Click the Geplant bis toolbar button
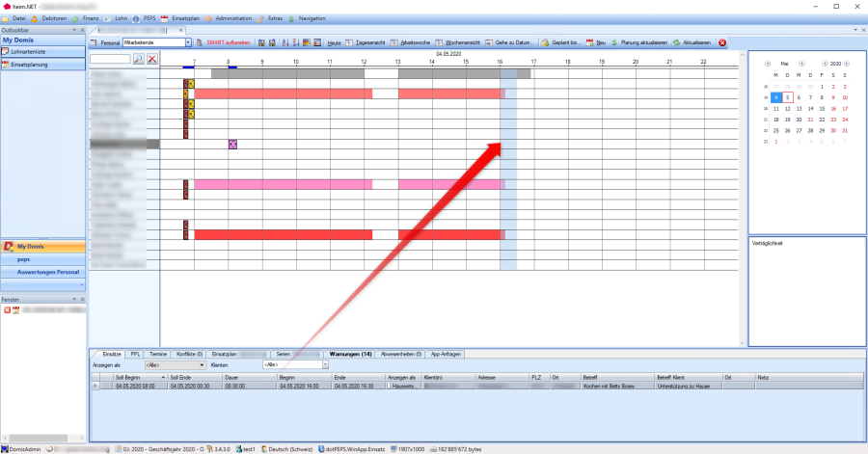This screenshot has height=454, width=868. coord(560,42)
